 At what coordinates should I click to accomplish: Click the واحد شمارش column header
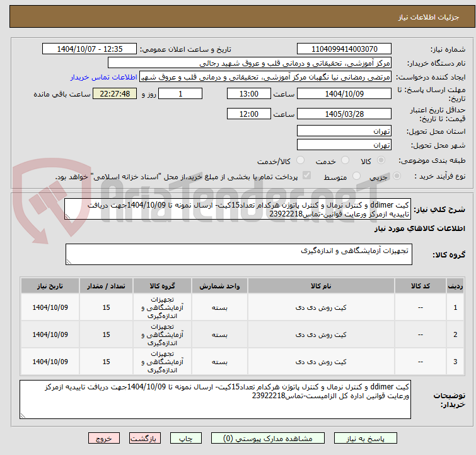click(x=219, y=286)
